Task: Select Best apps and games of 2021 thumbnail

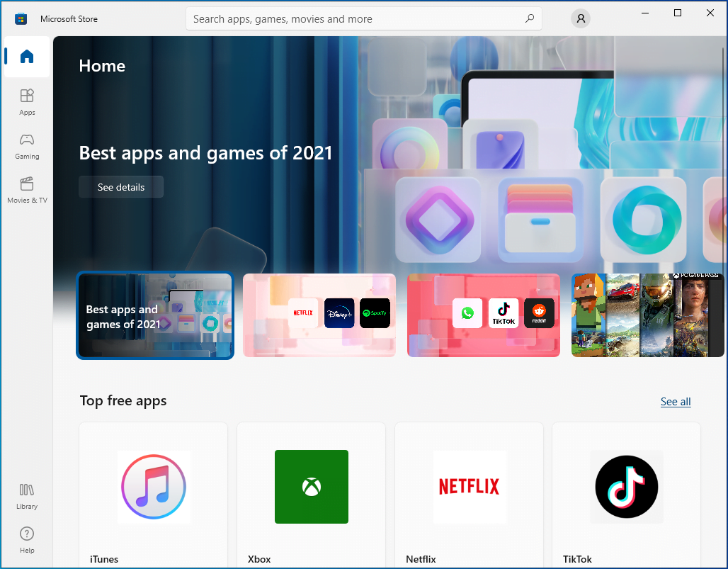Action: 155,315
